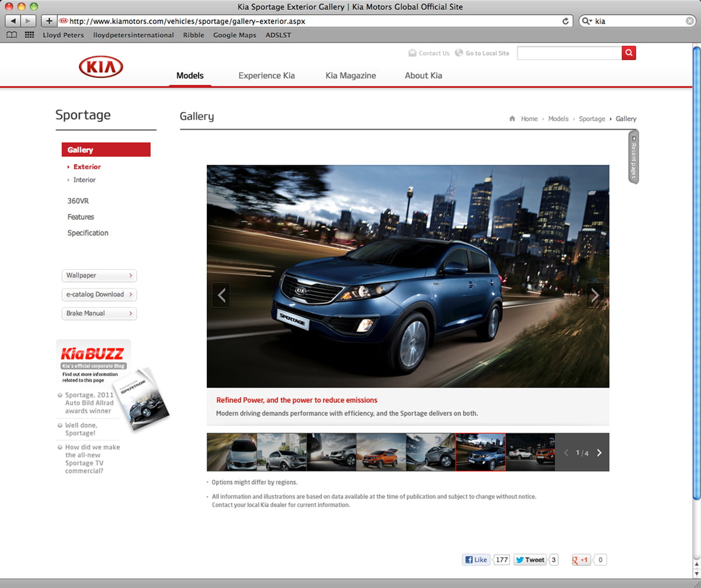Reload the page with the refresh icon
Screen dimensions: 701x588
click(565, 21)
